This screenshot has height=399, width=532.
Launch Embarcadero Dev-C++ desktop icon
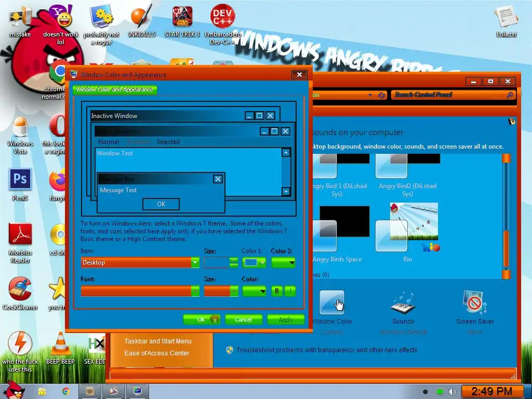point(222,24)
